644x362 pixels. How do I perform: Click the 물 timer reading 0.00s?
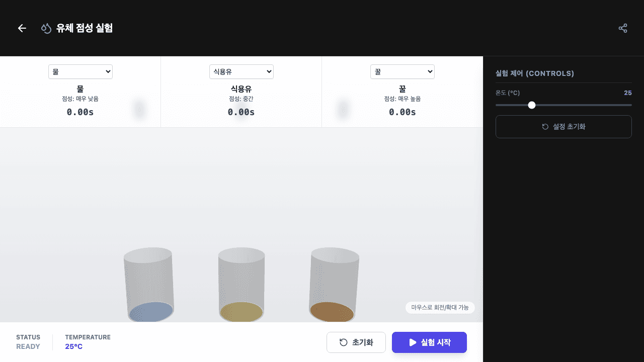click(80, 112)
